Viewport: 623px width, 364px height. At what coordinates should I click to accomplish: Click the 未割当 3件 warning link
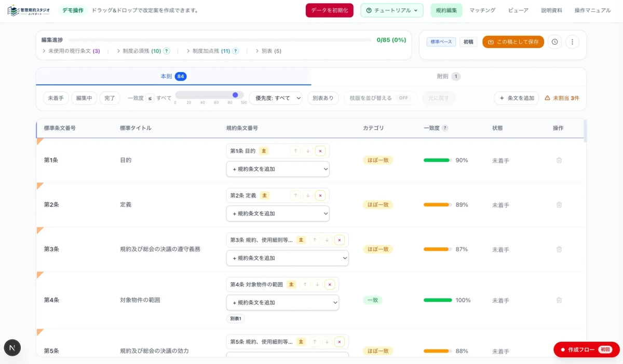tap(562, 98)
